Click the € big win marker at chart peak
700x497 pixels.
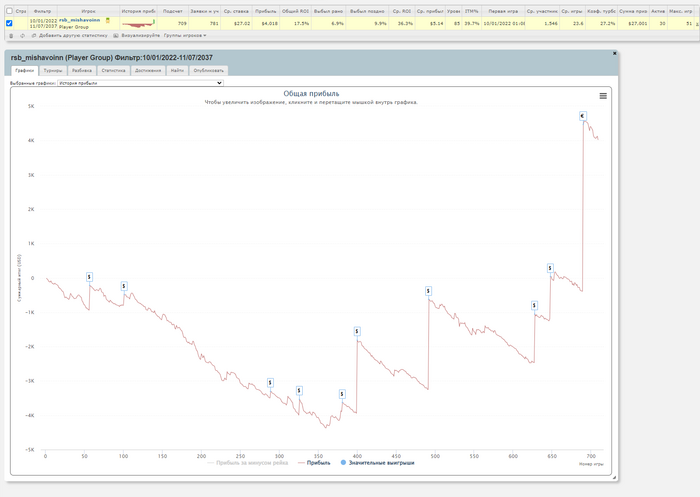583,117
